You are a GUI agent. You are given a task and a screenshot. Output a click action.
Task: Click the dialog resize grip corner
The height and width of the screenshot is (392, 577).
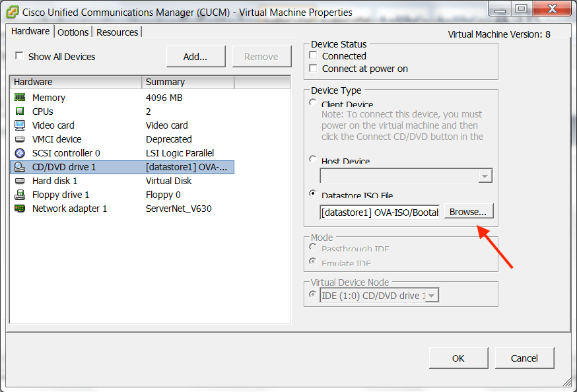click(x=568, y=383)
